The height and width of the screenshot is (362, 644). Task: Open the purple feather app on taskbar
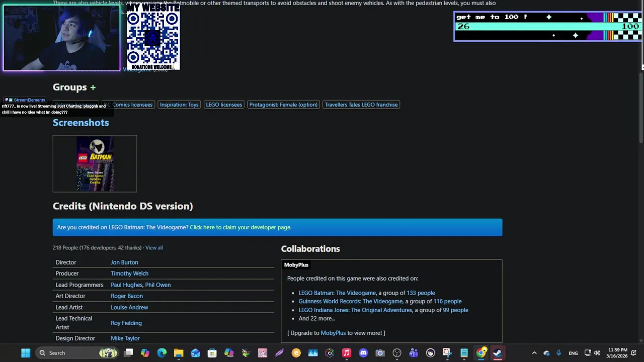(x=279, y=353)
